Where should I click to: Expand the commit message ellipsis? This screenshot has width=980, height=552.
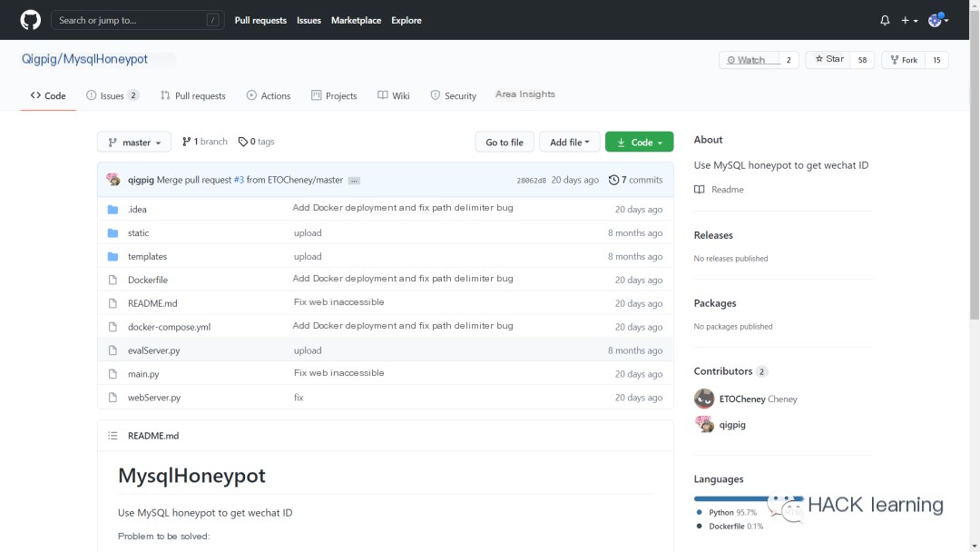354,181
